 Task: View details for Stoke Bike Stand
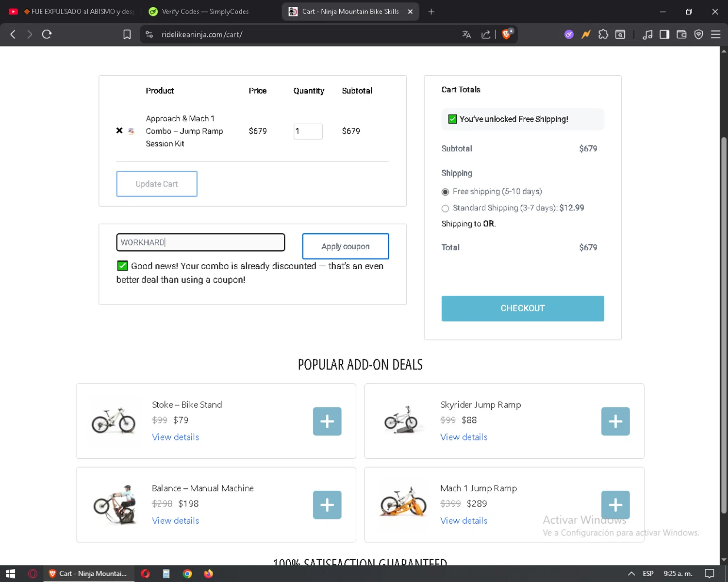pos(176,437)
